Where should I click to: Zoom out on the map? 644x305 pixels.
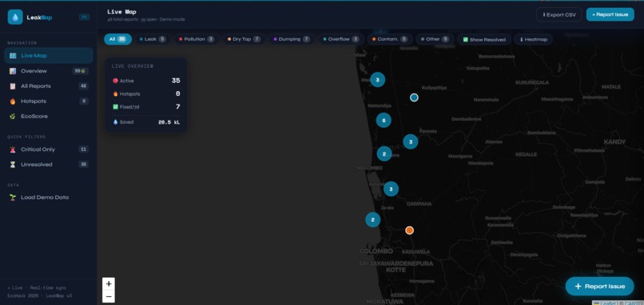(109, 296)
